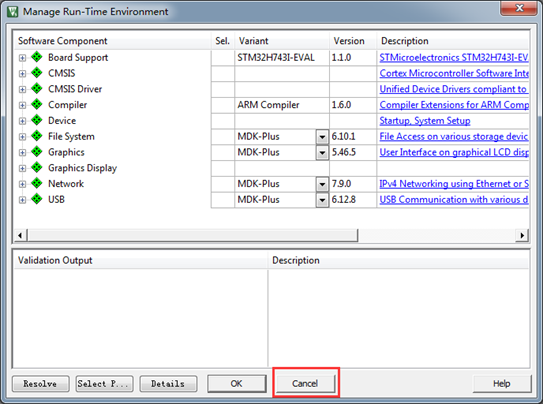
Task: Open the USB Communication description link
Action: (454, 200)
